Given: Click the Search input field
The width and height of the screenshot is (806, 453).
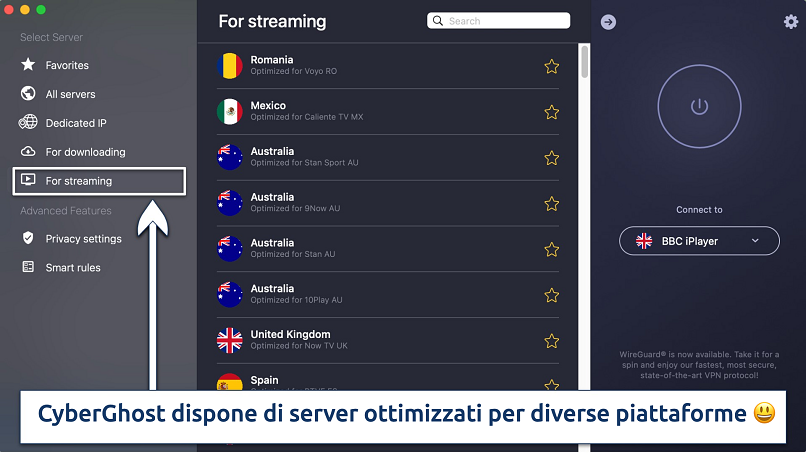Looking at the screenshot, I should click(x=498, y=21).
